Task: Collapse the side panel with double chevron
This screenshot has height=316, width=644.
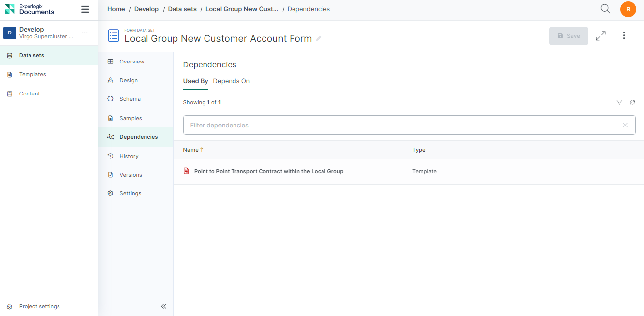Action: 164,306
